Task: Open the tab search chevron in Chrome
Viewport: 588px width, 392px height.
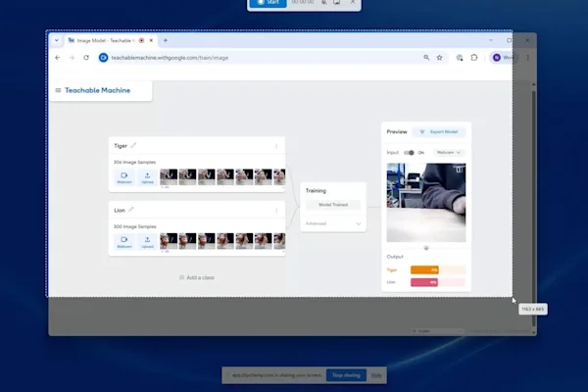Action: (x=57, y=40)
